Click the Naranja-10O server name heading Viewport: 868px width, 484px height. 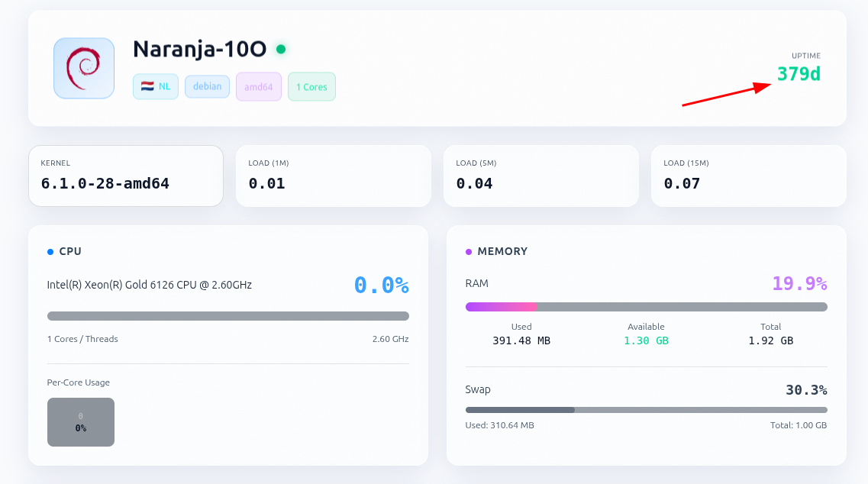click(x=199, y=50)
